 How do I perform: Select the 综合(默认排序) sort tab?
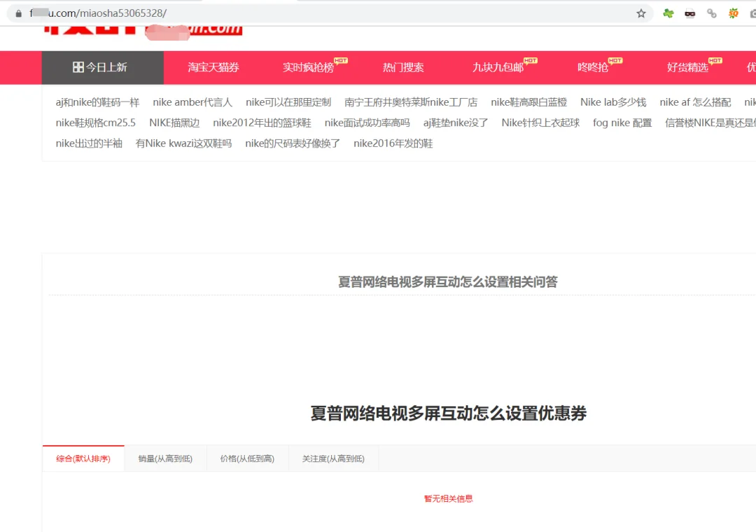(x=83, y=458)
